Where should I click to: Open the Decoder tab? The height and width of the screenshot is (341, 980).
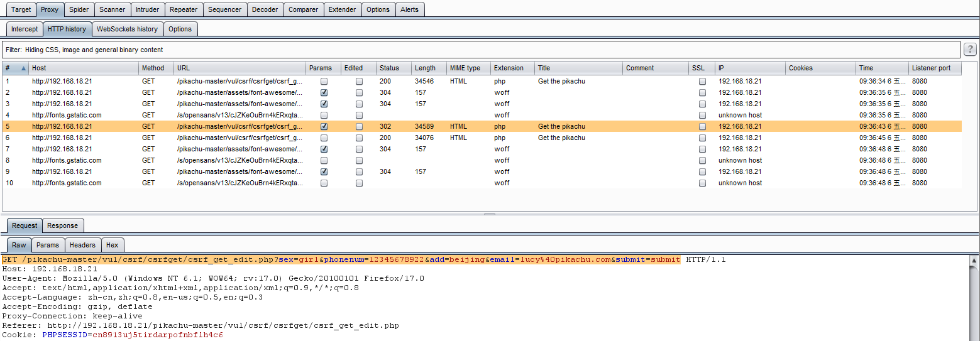[x=265, y=9]
